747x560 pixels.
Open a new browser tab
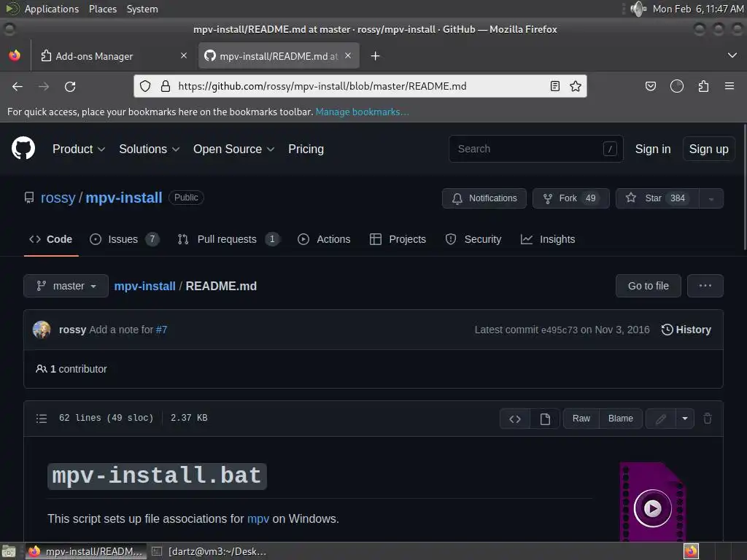point(376,56)
